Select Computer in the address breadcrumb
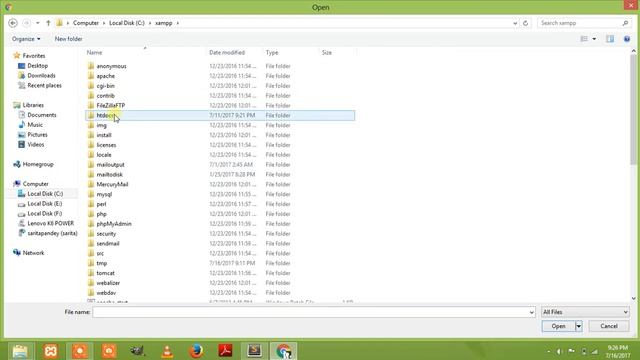 click(x=86, y=23)
